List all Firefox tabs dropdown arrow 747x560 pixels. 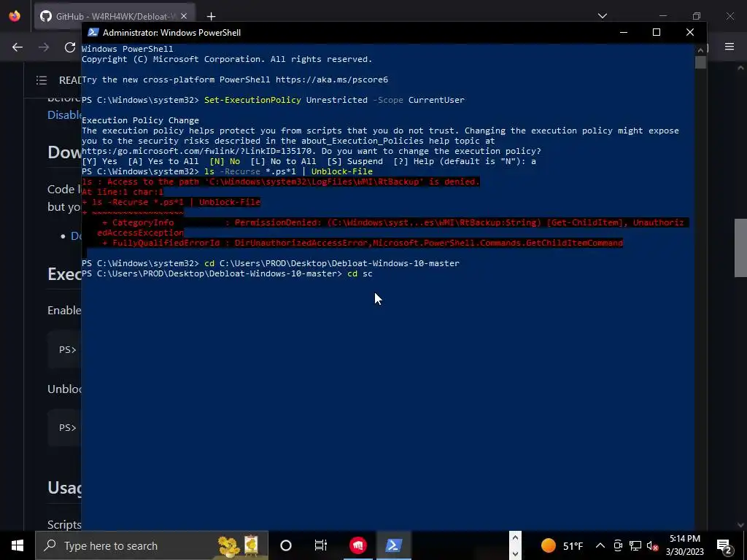point(603,16)
